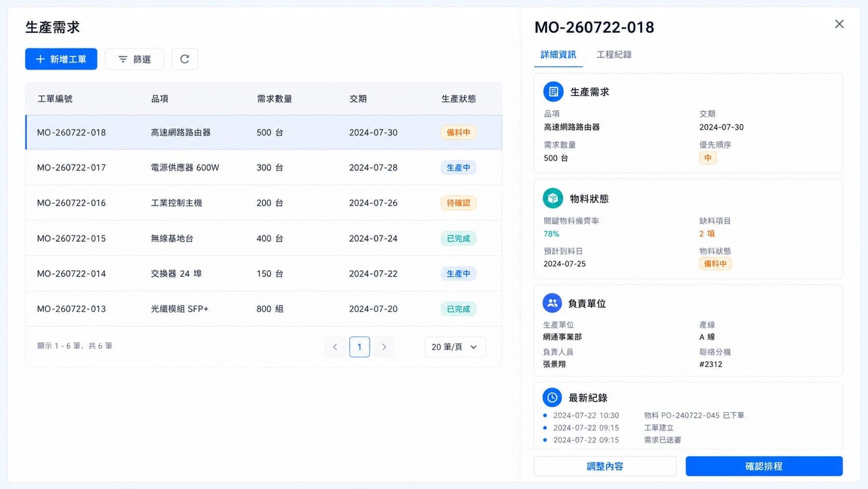The image size is (868, 489).
Task: Switch to the 工程紀錄 tab
Action: coord(614,55)
